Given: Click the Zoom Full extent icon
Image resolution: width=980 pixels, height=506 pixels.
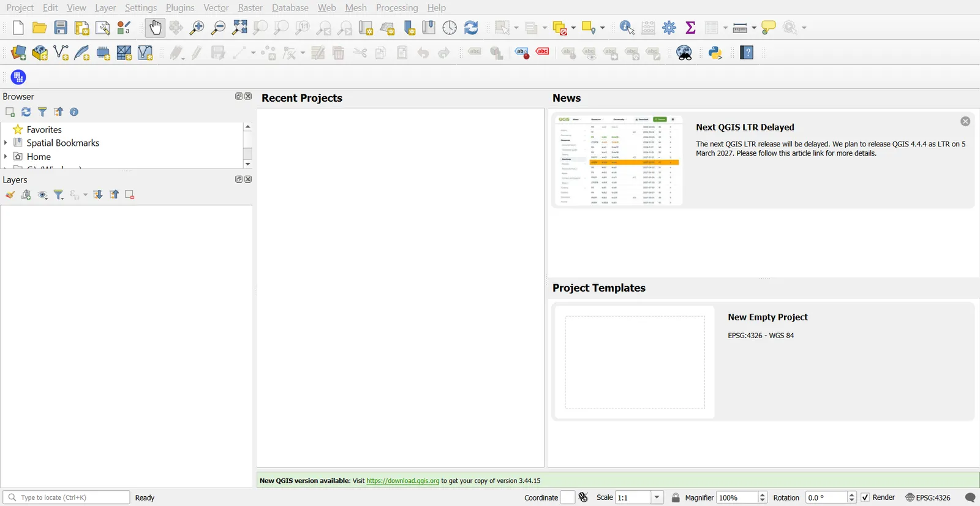Looking at the screenshot, I should tap(239, 28).
